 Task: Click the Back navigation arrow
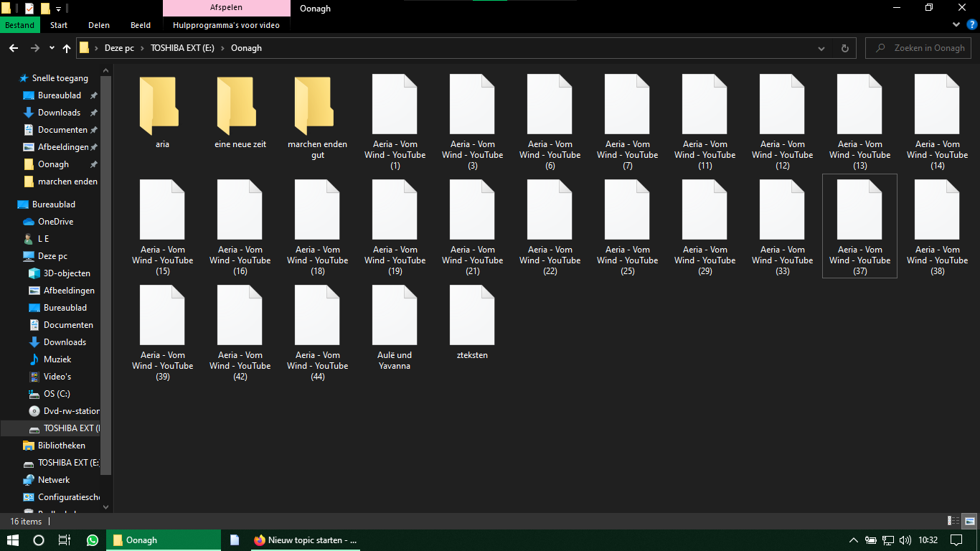tap(14, 48)
